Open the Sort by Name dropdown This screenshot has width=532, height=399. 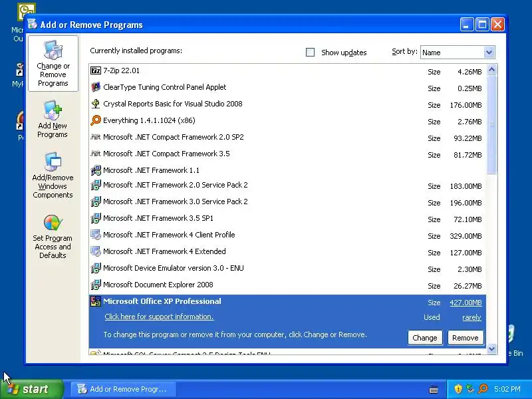coord(489,53)
